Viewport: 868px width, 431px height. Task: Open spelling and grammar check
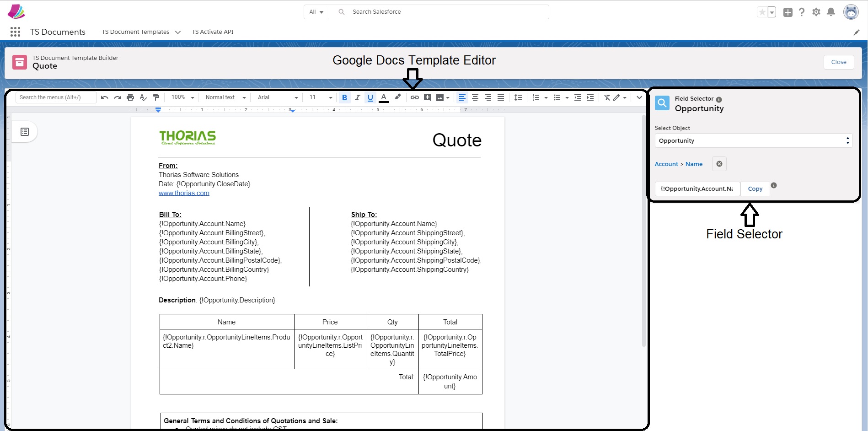143,97
